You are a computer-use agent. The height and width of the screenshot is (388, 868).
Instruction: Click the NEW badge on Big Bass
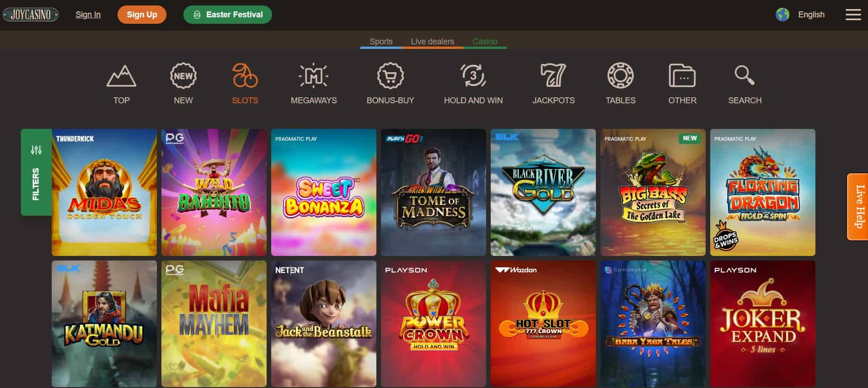(x=690, y=138)
